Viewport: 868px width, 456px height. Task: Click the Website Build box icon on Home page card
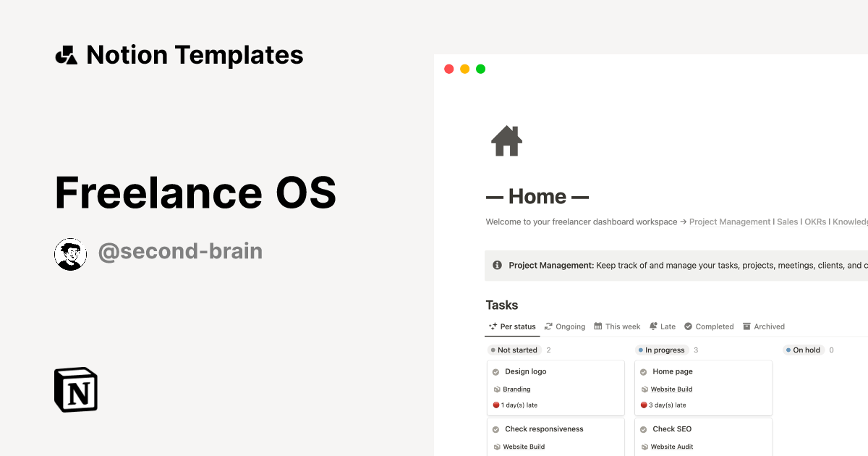click(x=644, y=389)
